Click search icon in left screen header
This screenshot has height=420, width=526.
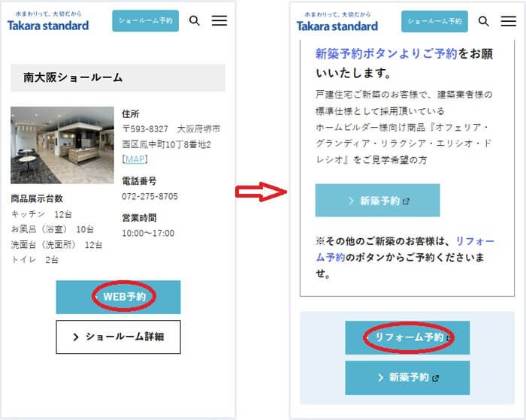[195, 21]
